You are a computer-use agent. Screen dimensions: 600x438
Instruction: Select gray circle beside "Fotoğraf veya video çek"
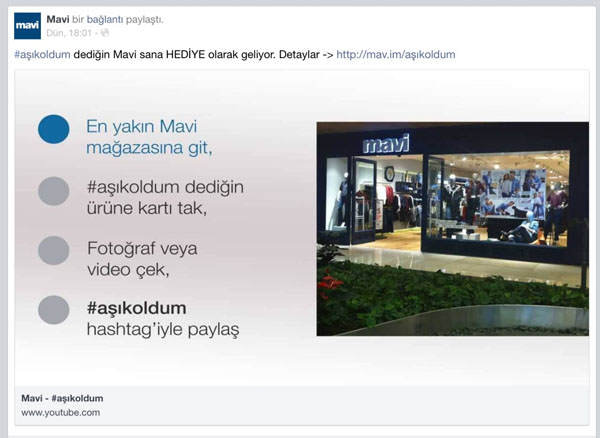pos(53,250)
